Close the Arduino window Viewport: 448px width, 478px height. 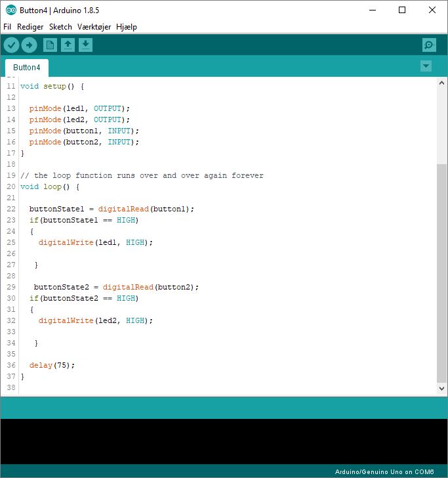tap(432, 10)
